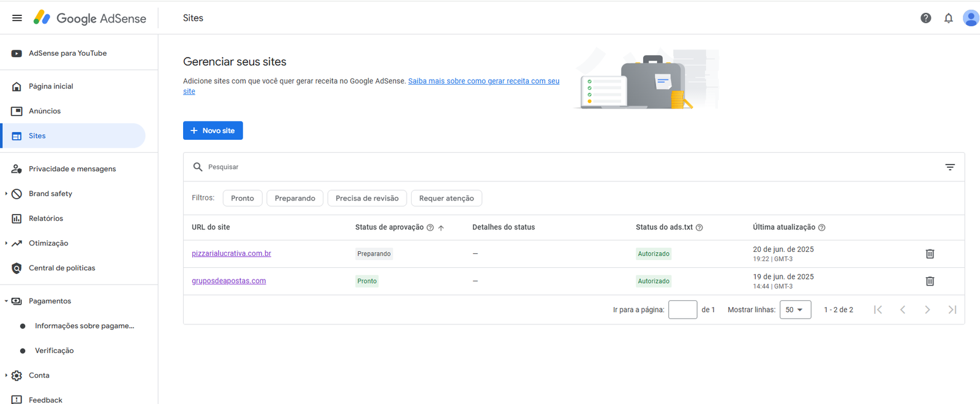Viewport: 980px width, 404px height.
Task: Open Informações sobre pagamentos
Action: click(85, 326)
